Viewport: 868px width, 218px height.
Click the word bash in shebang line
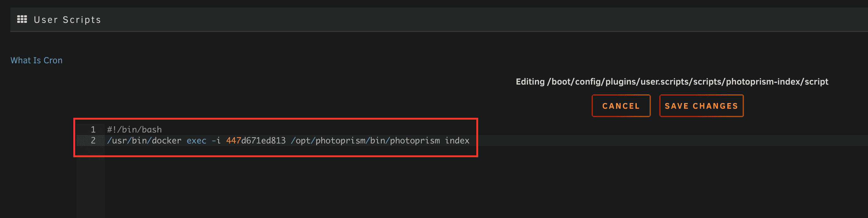pyautogui.click(x=152, y=129)
